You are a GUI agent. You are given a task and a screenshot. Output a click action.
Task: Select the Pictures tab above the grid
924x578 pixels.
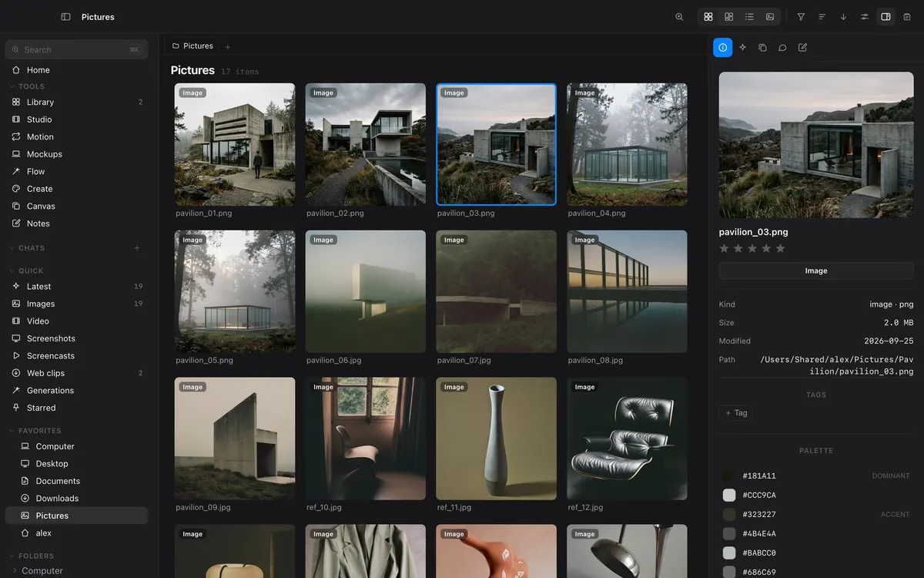click(x=192, y=46)
